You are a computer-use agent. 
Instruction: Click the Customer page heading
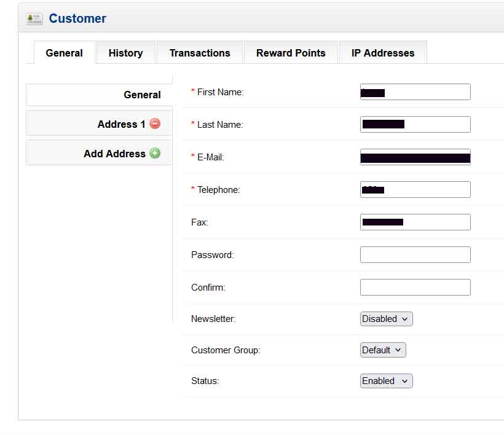tap(77, 18)
